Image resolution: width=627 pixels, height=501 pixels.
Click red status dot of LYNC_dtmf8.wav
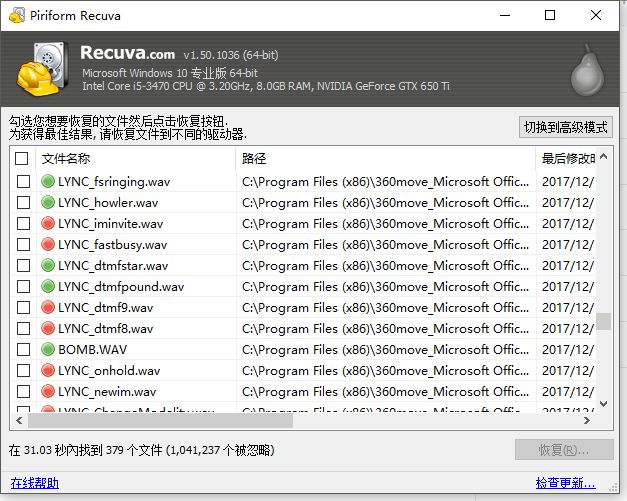48,328
